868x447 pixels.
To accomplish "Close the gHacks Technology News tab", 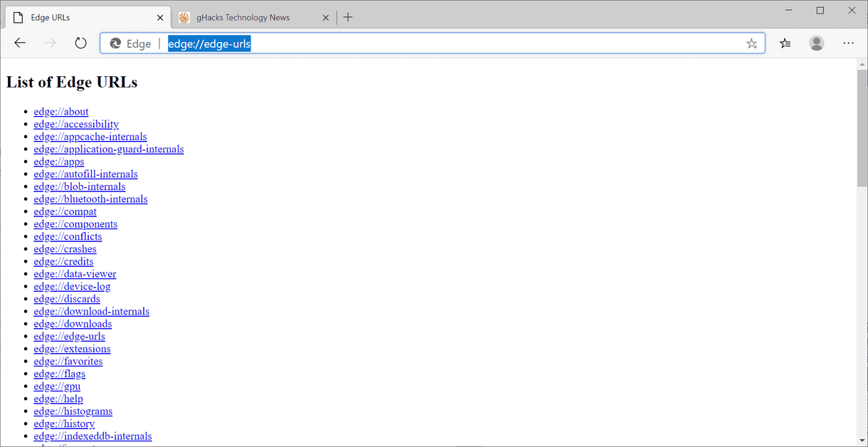I will click(x=327, y=17).
